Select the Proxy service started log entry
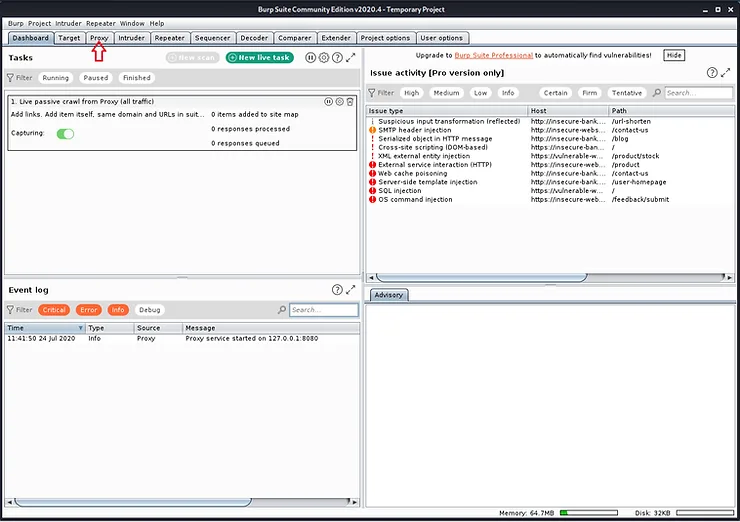Viewport: 740px width, 522px height. click(x=182, y=338)
